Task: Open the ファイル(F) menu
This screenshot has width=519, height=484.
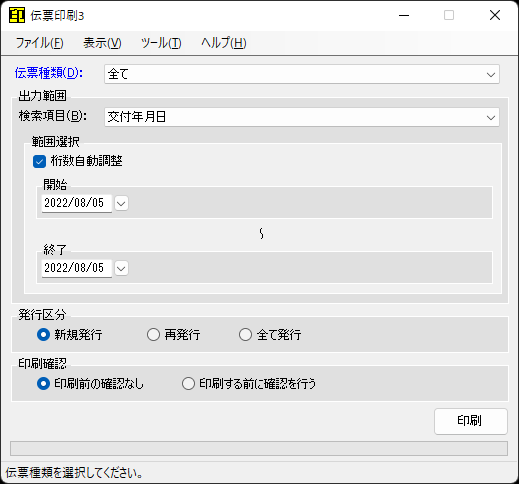Action: (40, 43)
